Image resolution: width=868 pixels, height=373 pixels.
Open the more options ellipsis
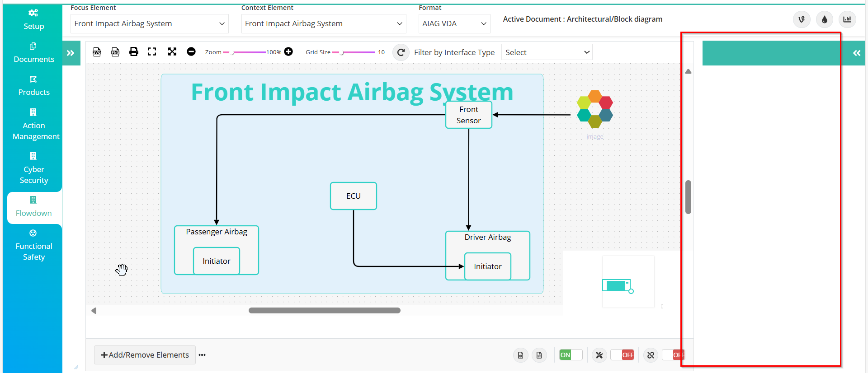[202, 355]
